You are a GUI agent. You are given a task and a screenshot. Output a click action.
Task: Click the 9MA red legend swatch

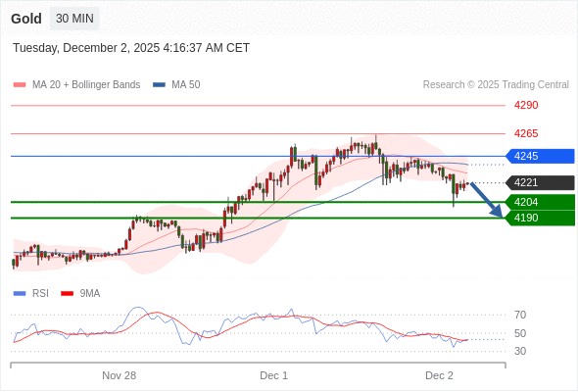(x=67, y=294)
